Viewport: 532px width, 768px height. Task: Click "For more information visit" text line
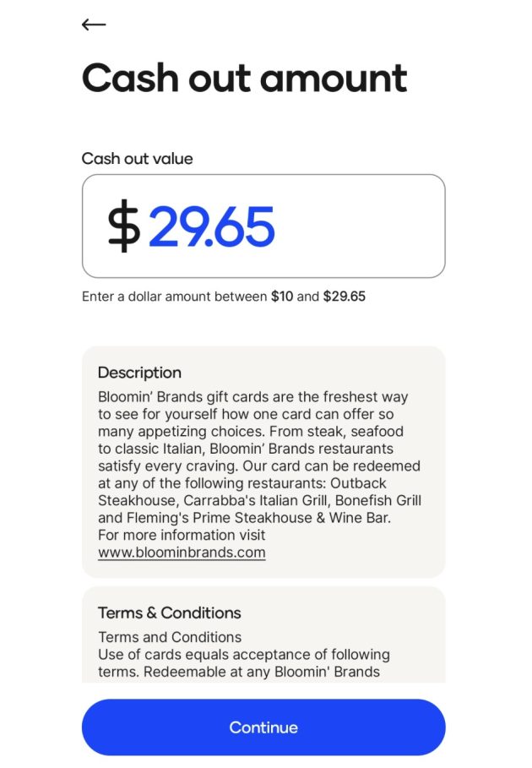click(182, 535)
